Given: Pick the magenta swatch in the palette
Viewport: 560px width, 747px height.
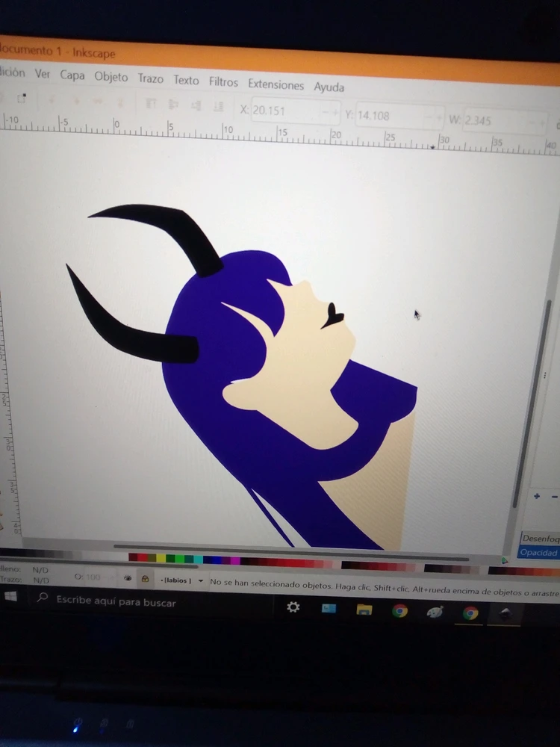Looking at the screenshot, I should click(235, 560).
